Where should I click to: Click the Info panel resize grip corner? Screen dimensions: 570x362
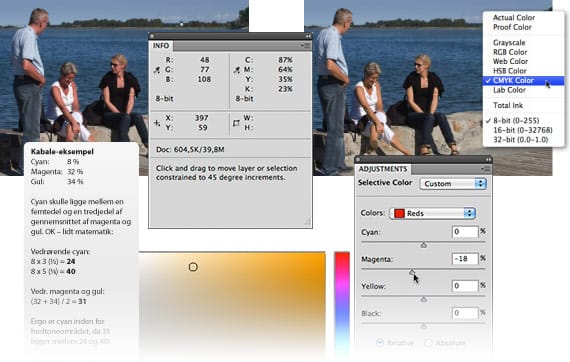click(307, 221)
